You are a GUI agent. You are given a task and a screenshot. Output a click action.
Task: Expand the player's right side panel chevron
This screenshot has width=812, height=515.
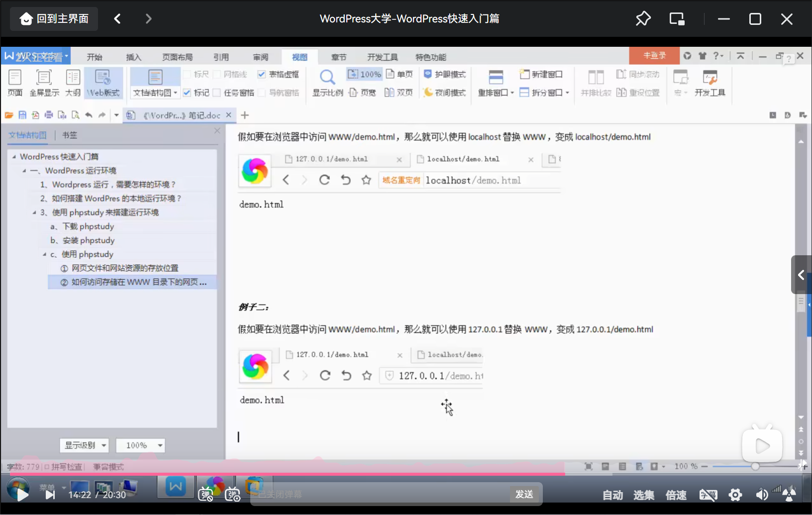coord(801,275)
